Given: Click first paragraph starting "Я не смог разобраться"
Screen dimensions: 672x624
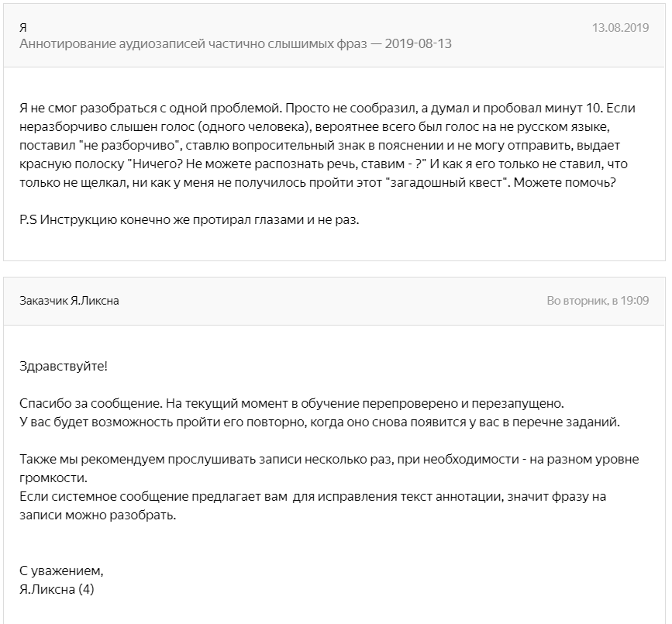Looking at the screenshot, I should [327, 145].
